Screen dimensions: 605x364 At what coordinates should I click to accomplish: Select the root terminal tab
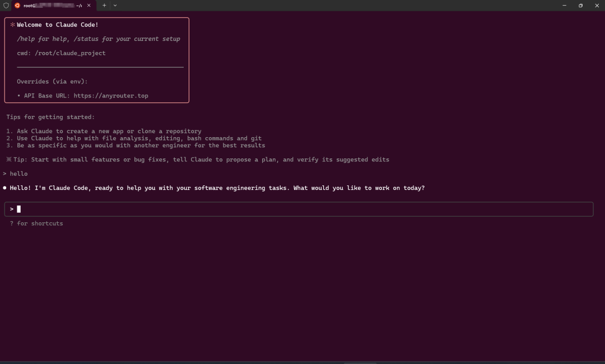pos(54,6)
